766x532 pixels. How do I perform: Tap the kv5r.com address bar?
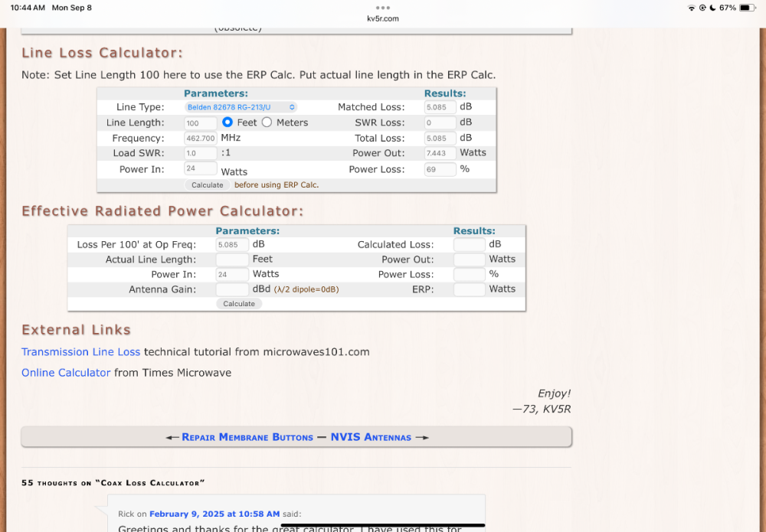pyautogui.click(x=382, y=19)
